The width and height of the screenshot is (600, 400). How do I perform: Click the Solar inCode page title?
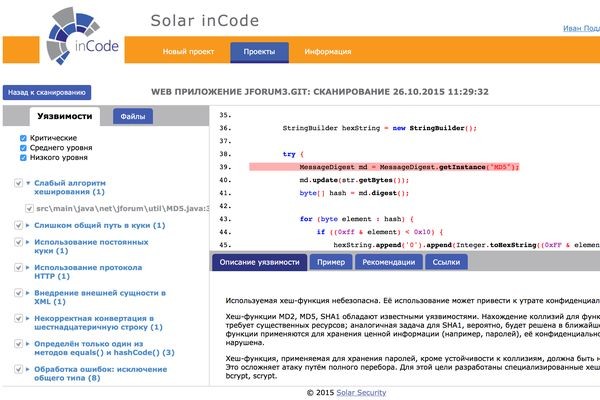(205, 21)
